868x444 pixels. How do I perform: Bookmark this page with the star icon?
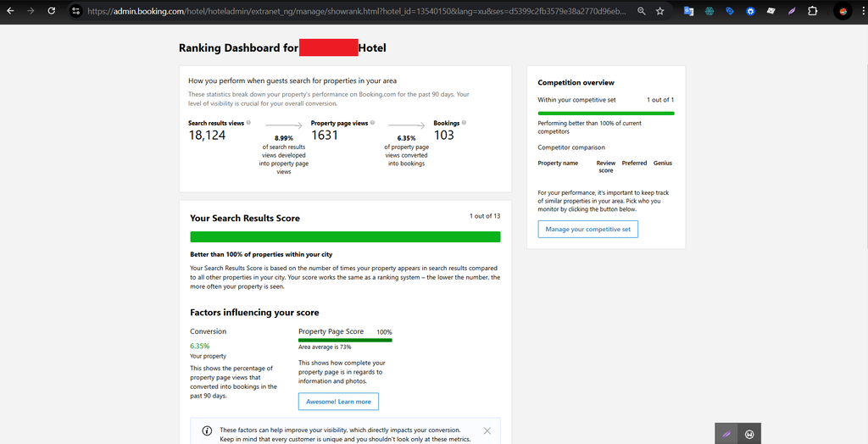tap(659, 11)
